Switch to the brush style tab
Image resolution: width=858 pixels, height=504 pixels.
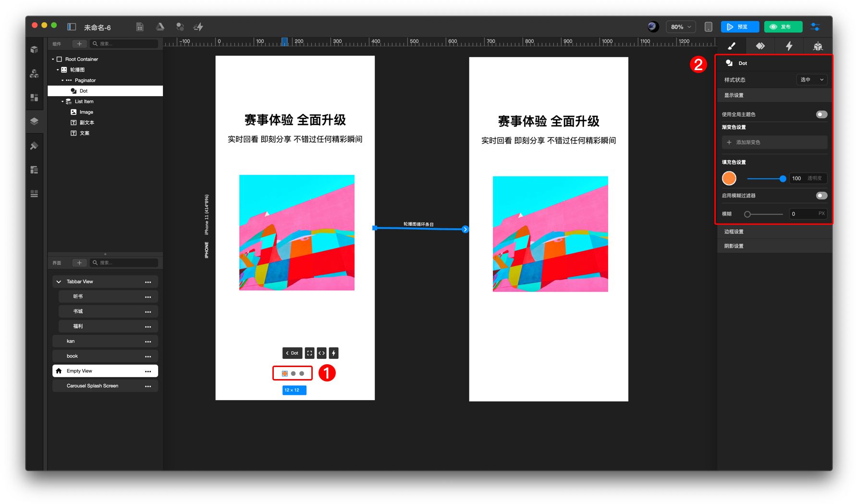pos(732,46)
